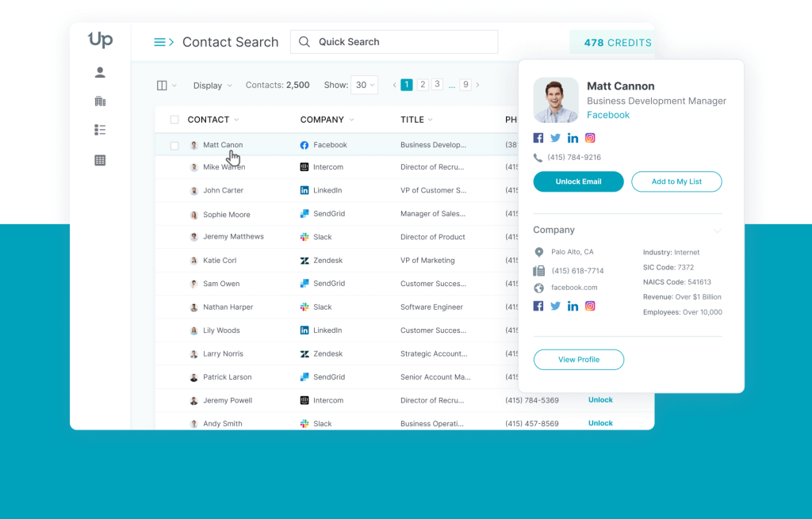Collapse the Company section chevron
812x519 pixels.
(x=717, y=231)
